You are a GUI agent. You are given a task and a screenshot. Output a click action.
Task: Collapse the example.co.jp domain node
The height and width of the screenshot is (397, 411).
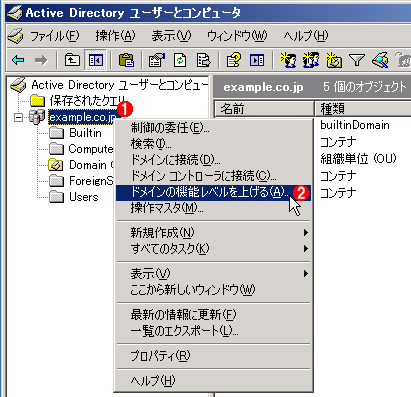[x=19, y=117]
